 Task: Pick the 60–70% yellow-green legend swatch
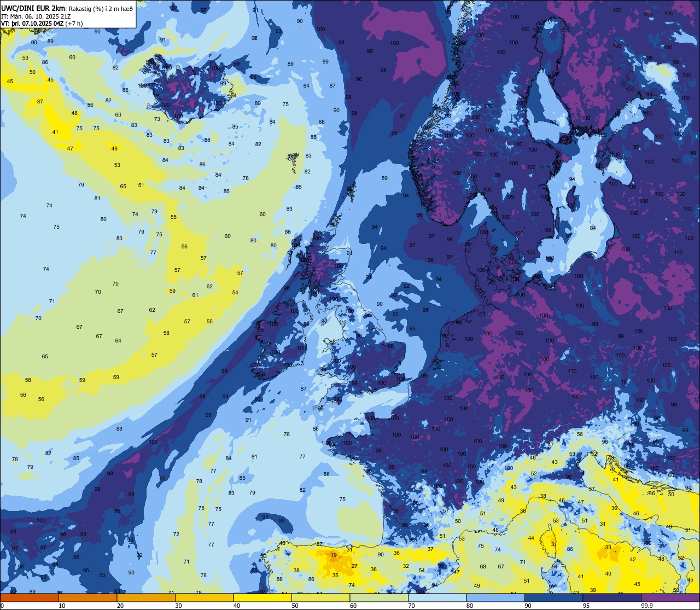[x=379, y=597]
